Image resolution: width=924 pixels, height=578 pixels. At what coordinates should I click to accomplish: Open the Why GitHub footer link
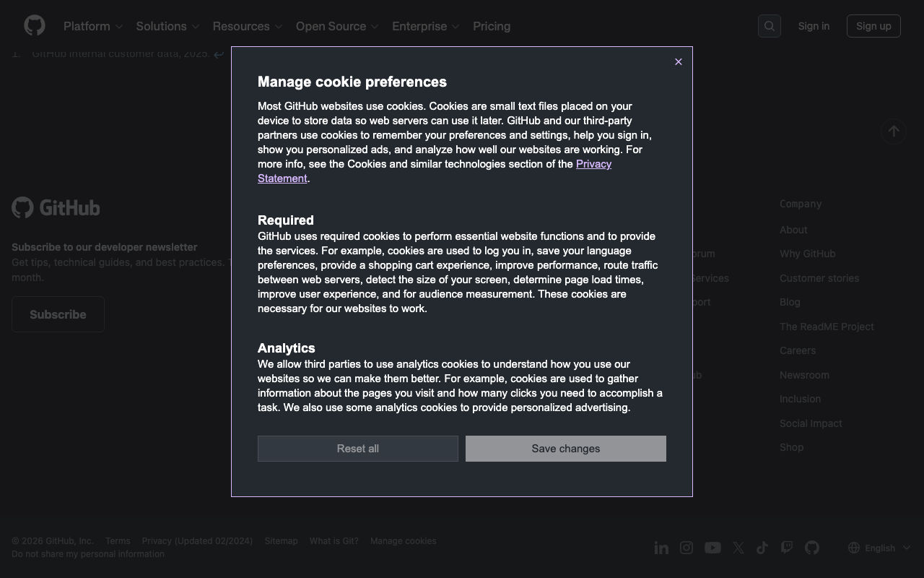pyautogui.click(x=807, y=254)
